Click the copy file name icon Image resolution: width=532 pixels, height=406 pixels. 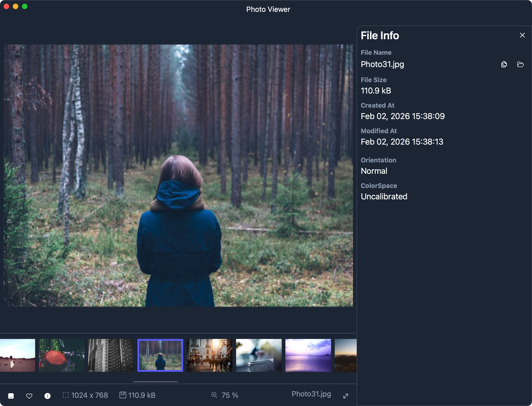[x=504, y=64]
